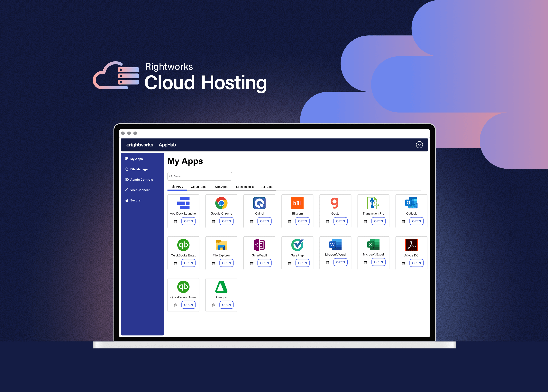Delete Adobe DC via trash icon

coord(404,263)
